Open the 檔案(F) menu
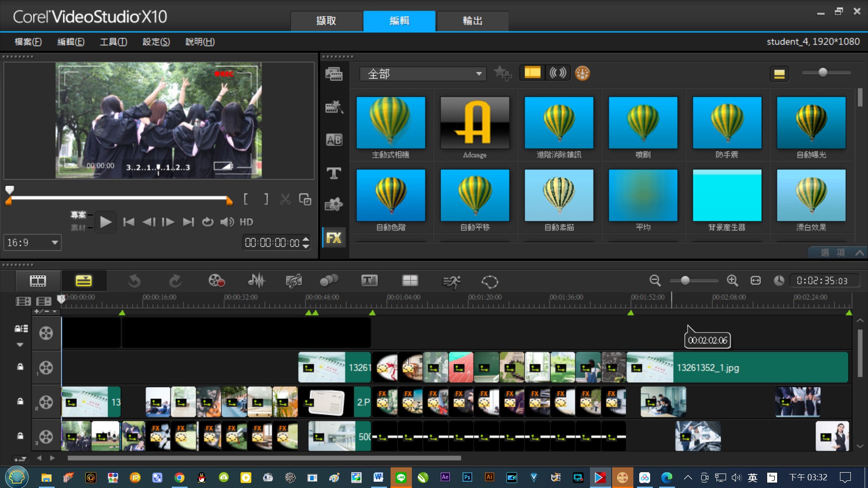Image resolution: width=868 pixels, height=488 pixels. [28, 42]
